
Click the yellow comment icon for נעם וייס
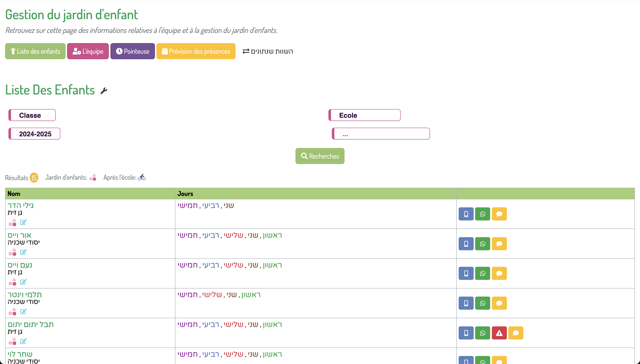[x=499, y=273]
